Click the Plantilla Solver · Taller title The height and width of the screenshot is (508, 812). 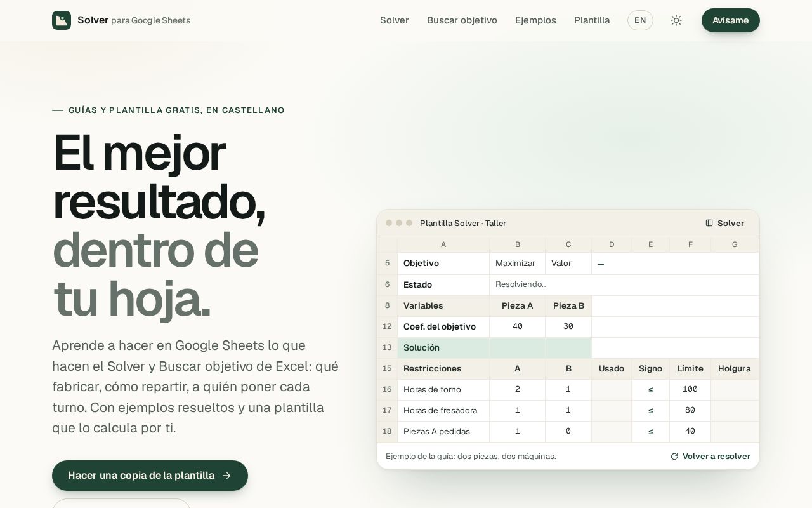pos(463,223)
